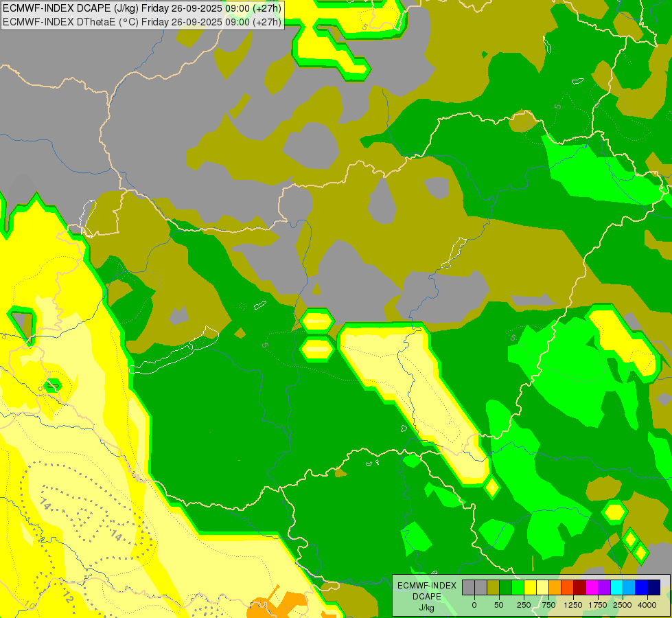
Task: Click the orange DCAPE patch on the map
Action: click(277, 602)
